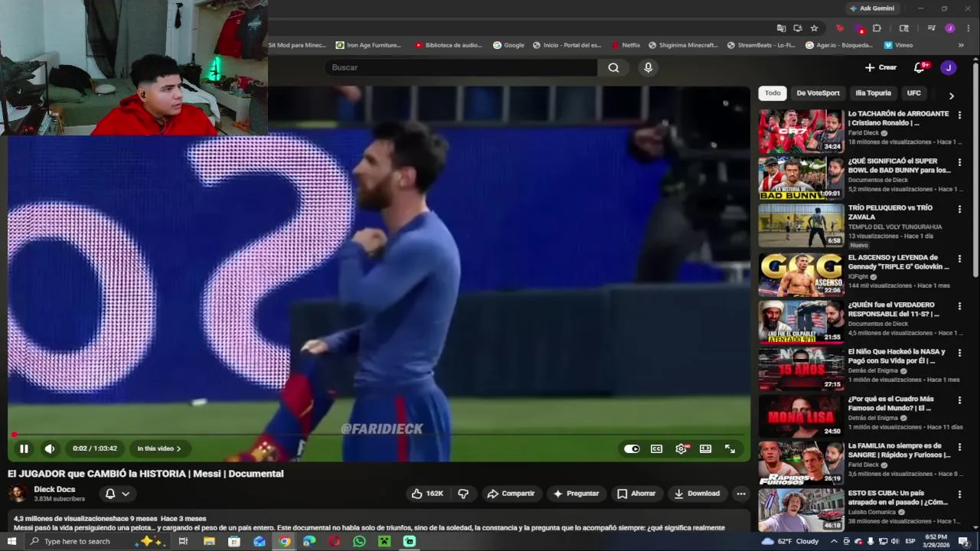The width and height of the screenshot is (980, 551).
Task: Click the taskbar 'Type here to search' box
Action: click(x=96, y=541)
